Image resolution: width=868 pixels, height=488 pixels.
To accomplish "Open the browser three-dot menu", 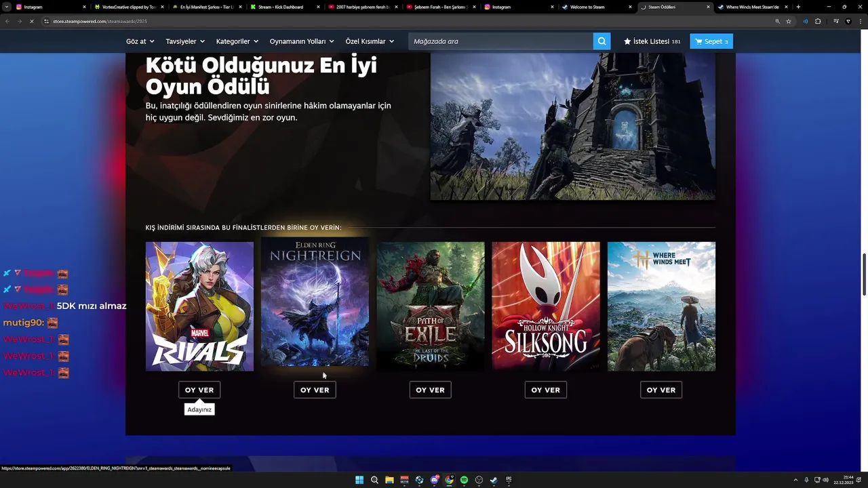I will coord(861,21).
